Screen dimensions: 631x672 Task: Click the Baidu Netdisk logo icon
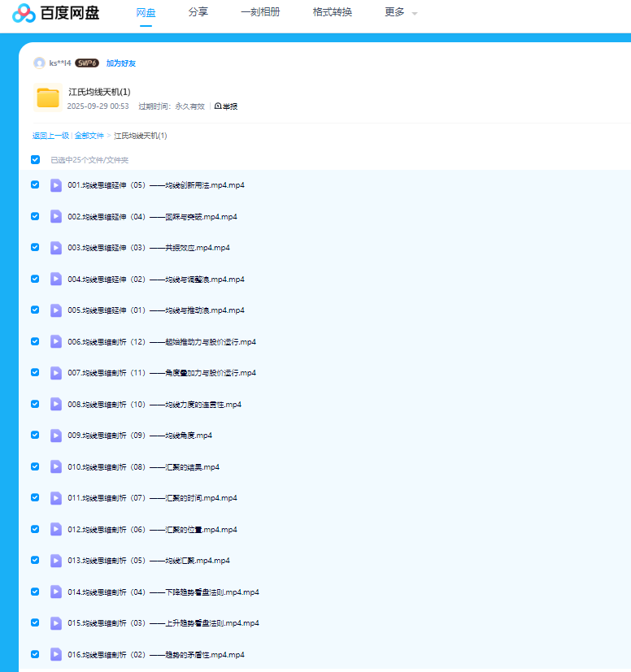pos(24,13)
